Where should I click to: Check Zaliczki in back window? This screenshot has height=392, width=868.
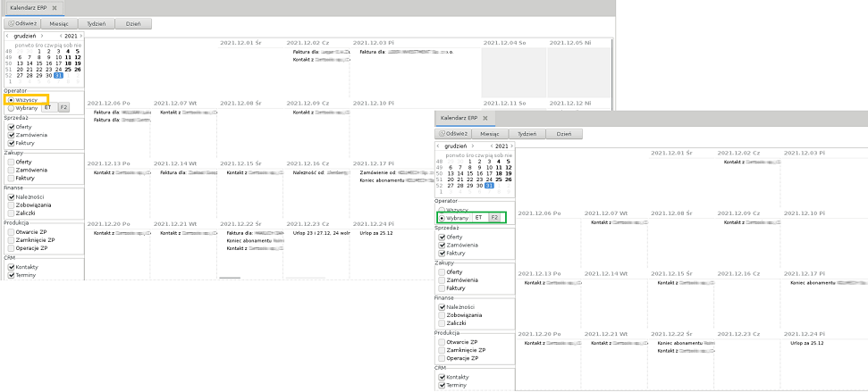click(11, 213)
